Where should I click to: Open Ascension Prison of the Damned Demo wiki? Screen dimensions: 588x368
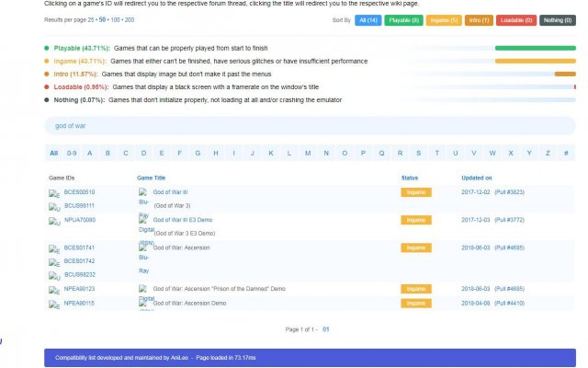coord(219,289)
